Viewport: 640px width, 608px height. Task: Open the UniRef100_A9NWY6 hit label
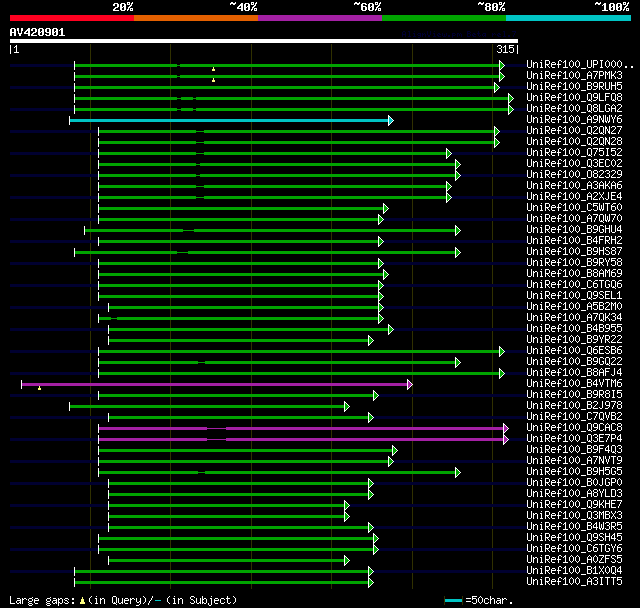[574, 120]
